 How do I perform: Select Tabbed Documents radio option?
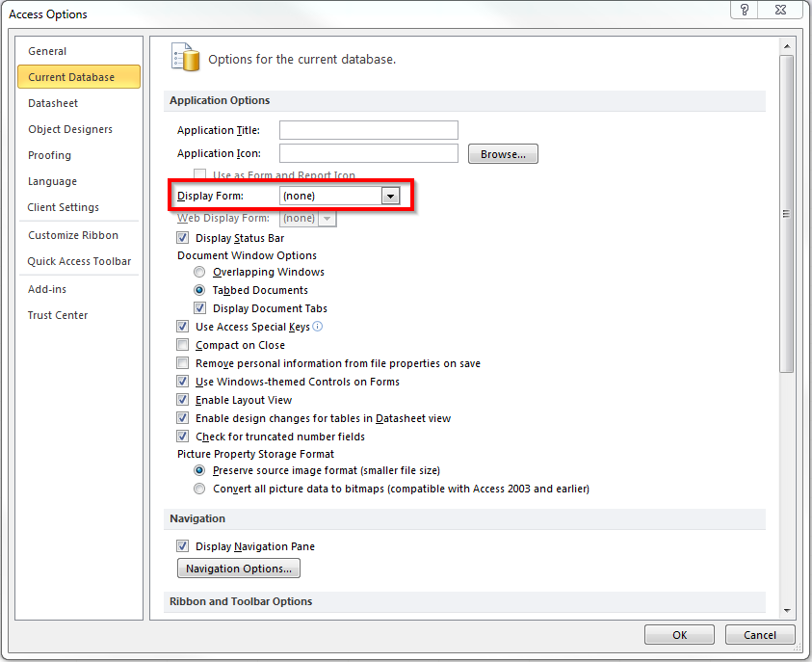tap(199, 290)
